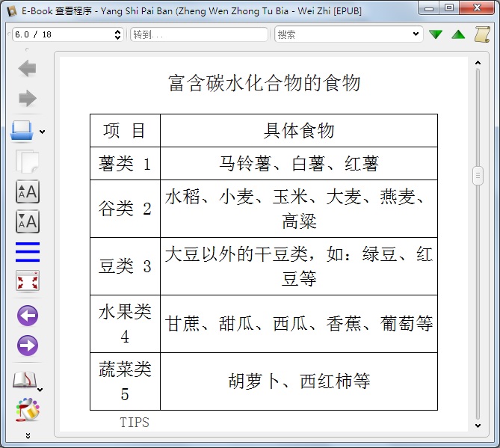Click the cell 薯类 1
The height and width of the screenshot is (448, 500).
[x=125, y=164]
